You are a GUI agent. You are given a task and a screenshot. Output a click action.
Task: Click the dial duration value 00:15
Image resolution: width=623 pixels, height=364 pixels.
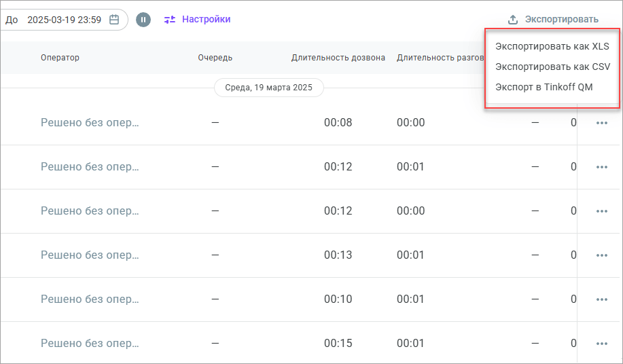tap(338, 343)
